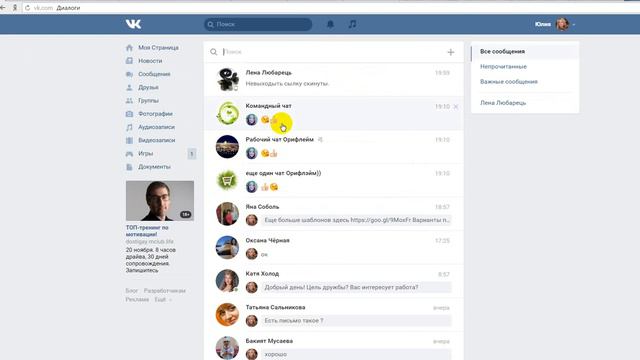Click the person icon beside Друзья
Image resolution: width=640 pixels, height=360 pixels.
click(129, 87)
